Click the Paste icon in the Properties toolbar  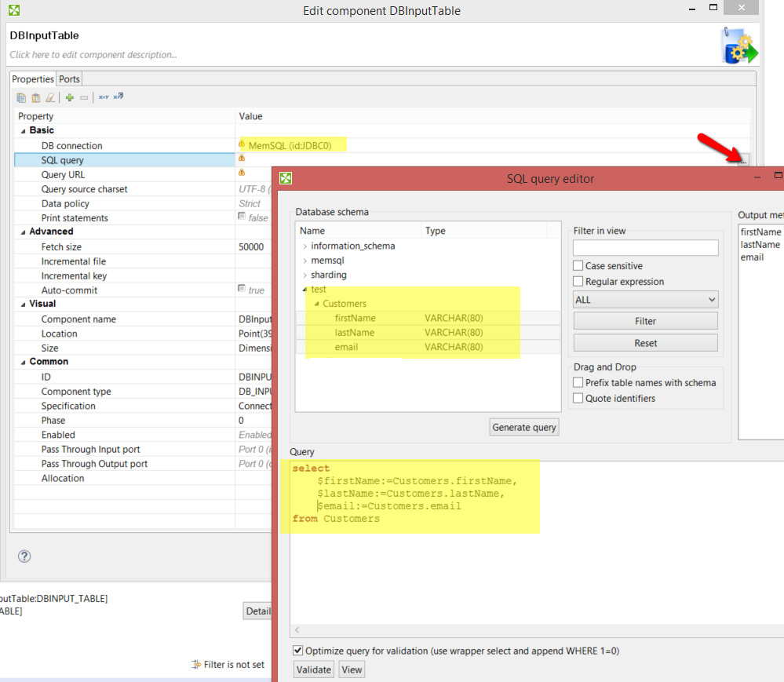pyautogui.click(x=35, y=97)
